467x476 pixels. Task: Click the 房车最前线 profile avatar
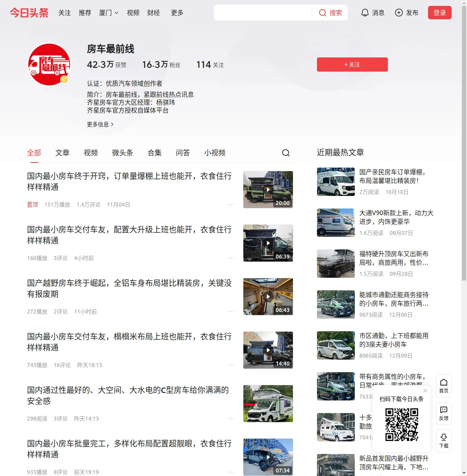(x=49, y=65)
